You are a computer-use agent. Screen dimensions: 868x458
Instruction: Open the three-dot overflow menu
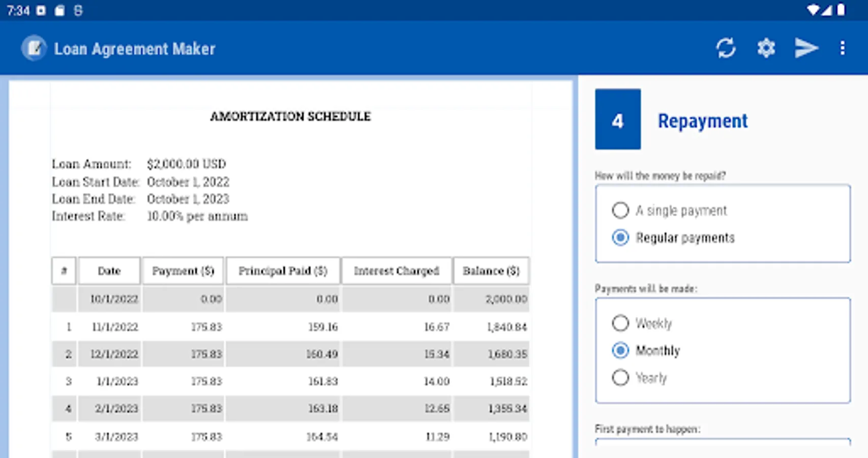(x=843, y=48)
